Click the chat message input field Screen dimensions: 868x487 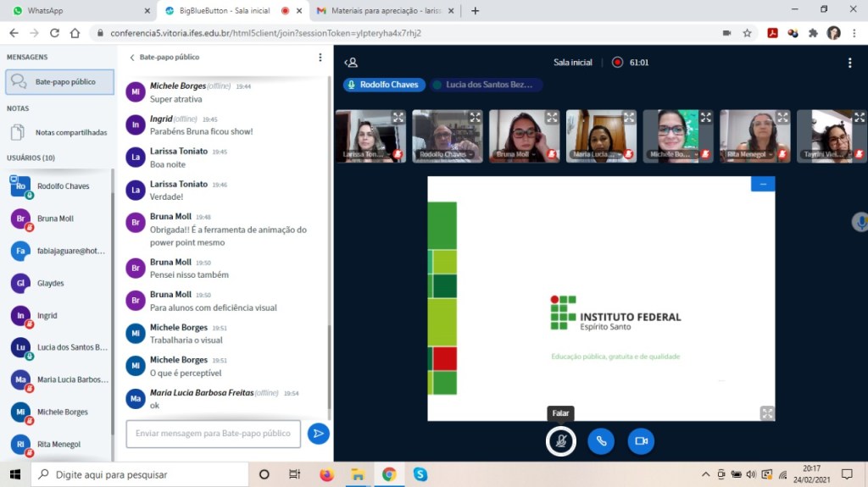pyautogui.click(x=213, y=434)
